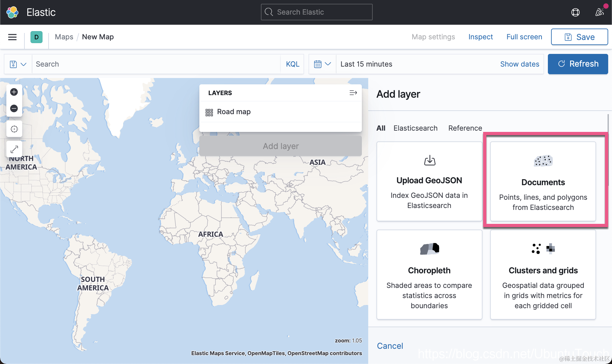Click the map zoom out button
The width and height of the screenshot is (612, 364).
click(14, 108)
